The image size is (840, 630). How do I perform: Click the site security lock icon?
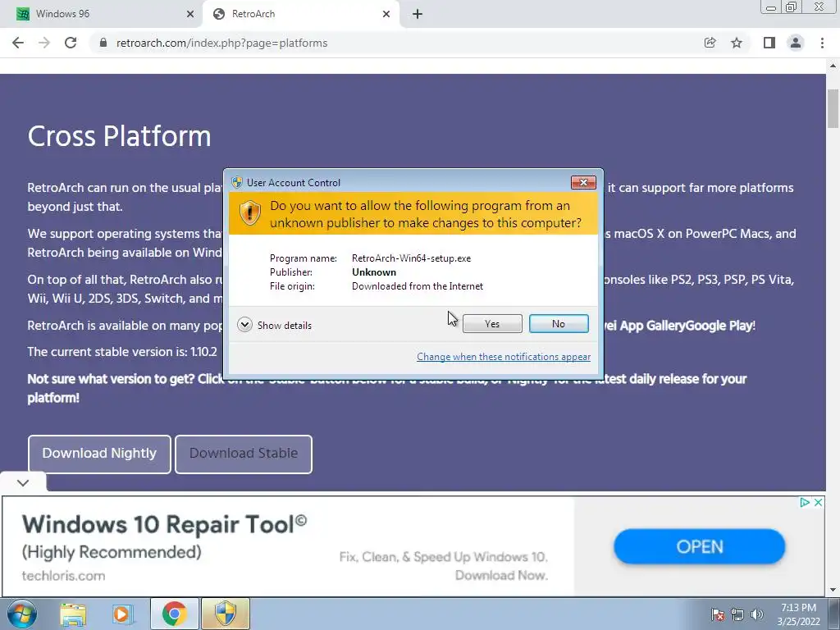coord(103,43)
